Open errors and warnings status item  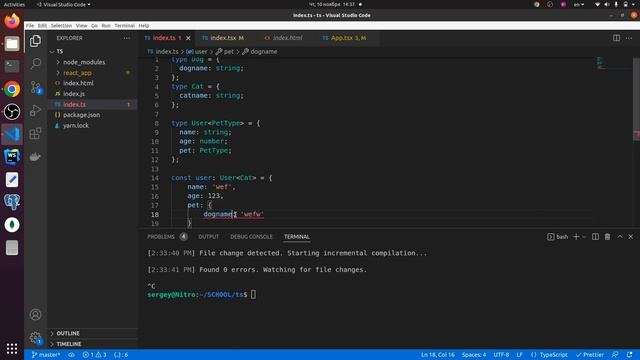94,355
